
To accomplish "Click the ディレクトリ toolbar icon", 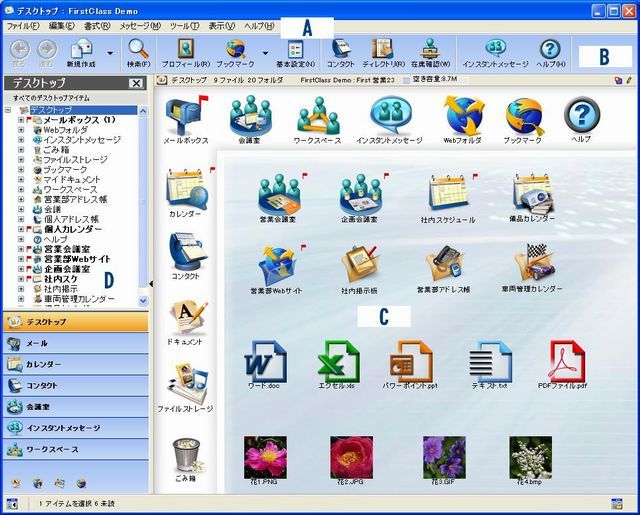I will point(382,50).
